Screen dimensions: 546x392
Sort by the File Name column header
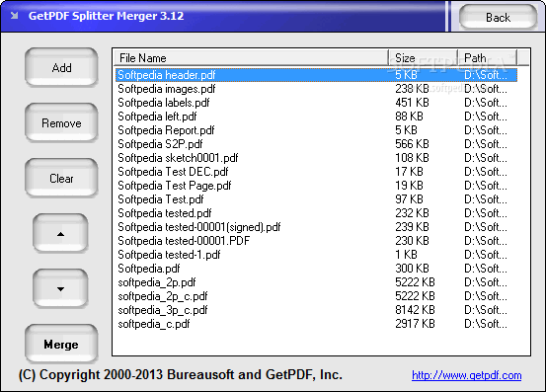(251, 58)
